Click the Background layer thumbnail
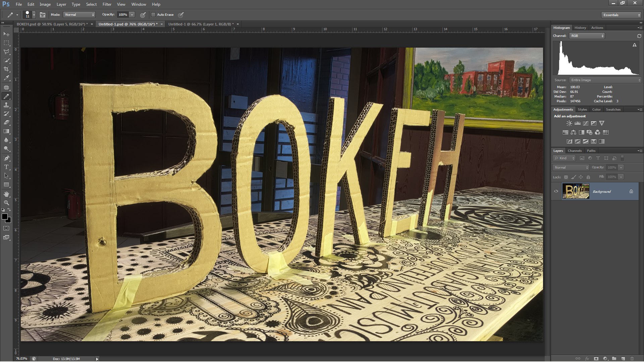Image resolution: width=644 pixels, height=362 pixels. (576, 191)
